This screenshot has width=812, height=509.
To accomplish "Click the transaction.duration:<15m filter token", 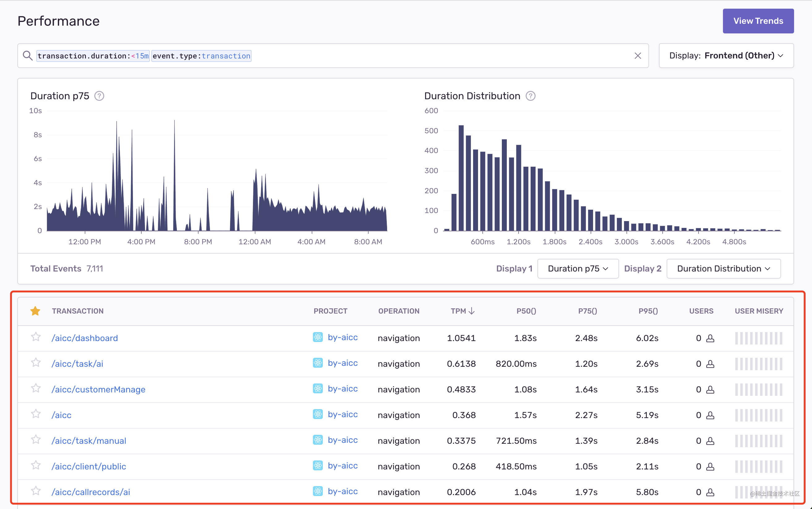I will pyautogui.click(x=93, y=56).
